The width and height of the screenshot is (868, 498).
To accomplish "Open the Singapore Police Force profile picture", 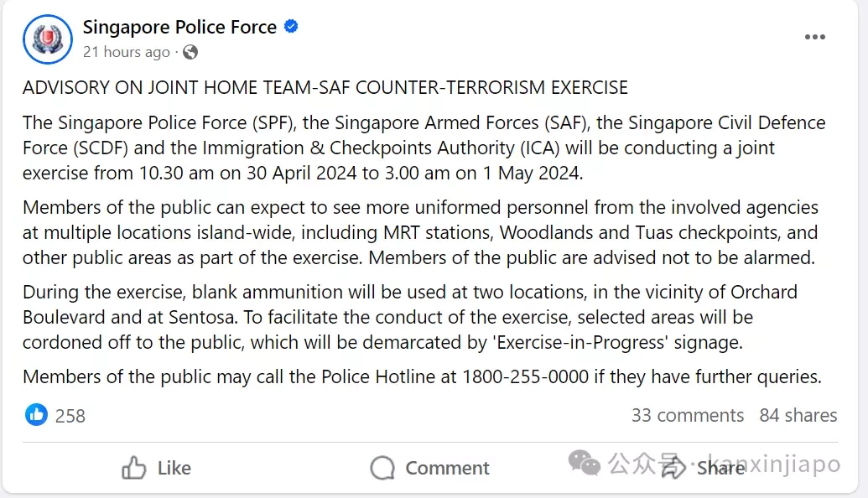I will (x=48, y=39).
